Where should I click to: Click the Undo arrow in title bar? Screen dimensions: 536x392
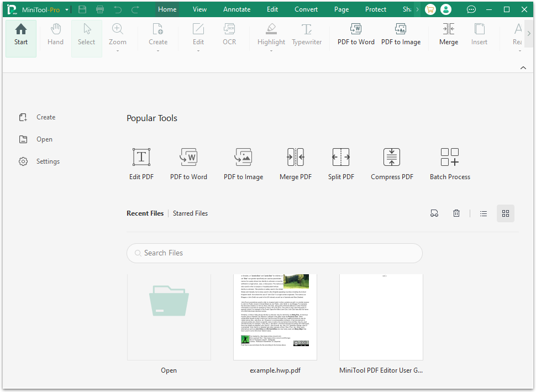click(x=118, y=9)
